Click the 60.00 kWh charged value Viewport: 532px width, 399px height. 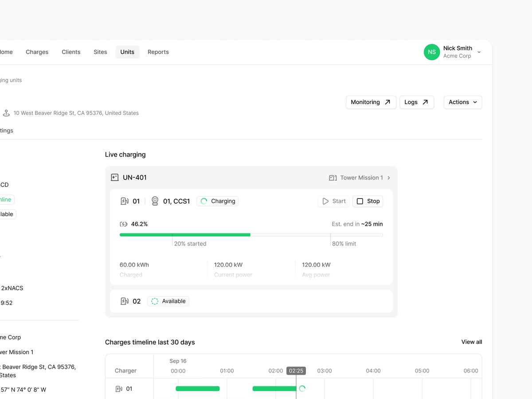pos(134,265)
